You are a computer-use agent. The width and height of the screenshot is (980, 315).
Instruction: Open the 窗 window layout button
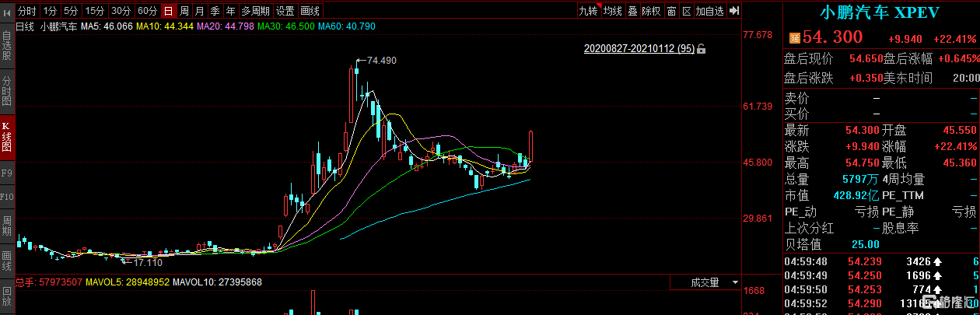671,11
